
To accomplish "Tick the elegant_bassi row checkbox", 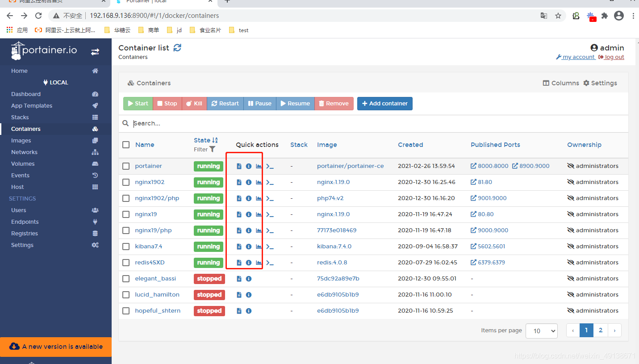I will [125, 278].
